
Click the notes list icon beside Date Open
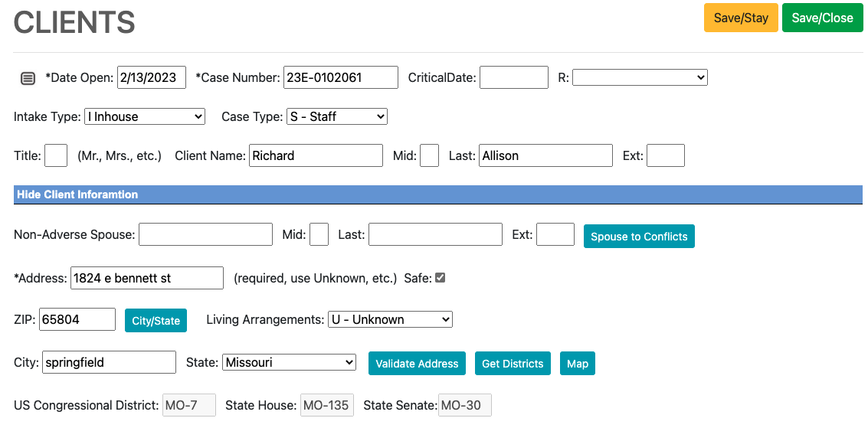[28, 78]
